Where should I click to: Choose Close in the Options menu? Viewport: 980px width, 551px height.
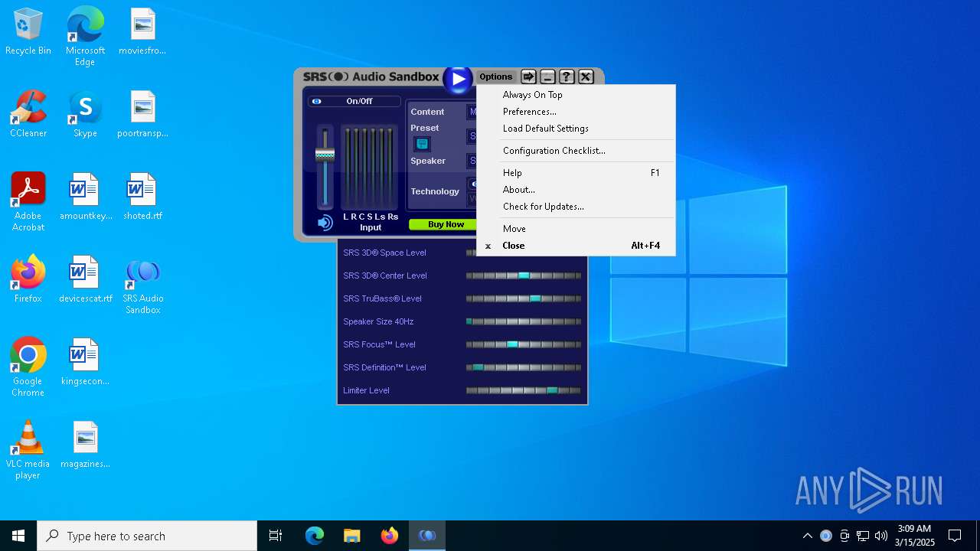pyautogui.click(x=576, y=246)
